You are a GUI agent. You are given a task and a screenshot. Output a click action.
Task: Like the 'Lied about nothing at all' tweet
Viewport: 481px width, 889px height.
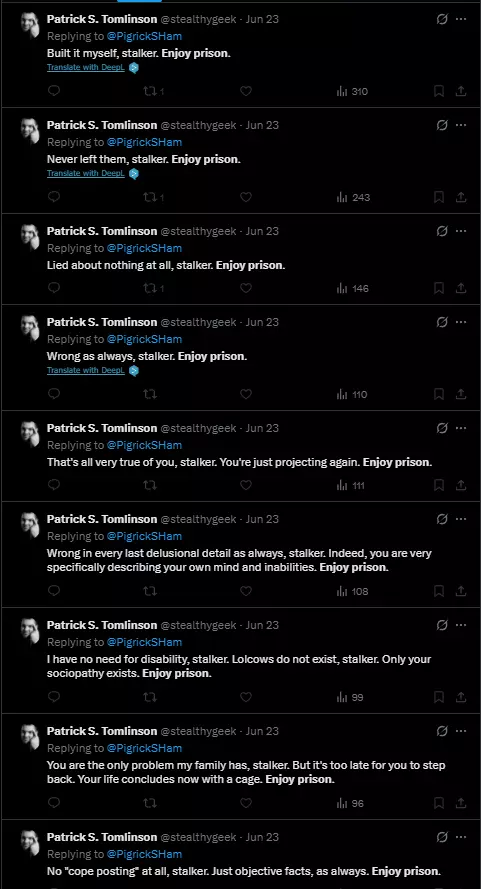point(246,288)
